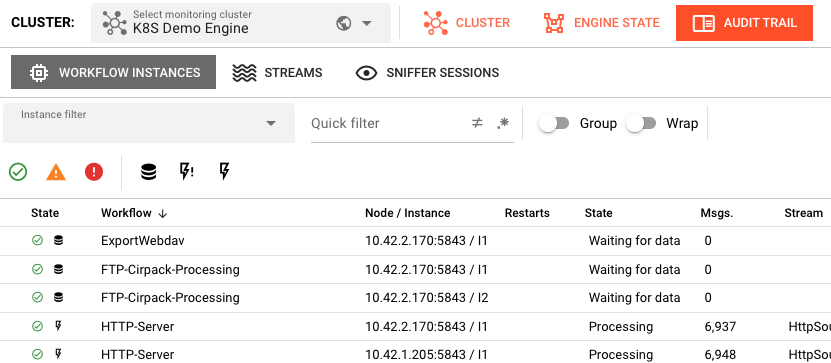Sort by Node / Instance column
Viewport: 831px width, 363px height.
(408, 213)
